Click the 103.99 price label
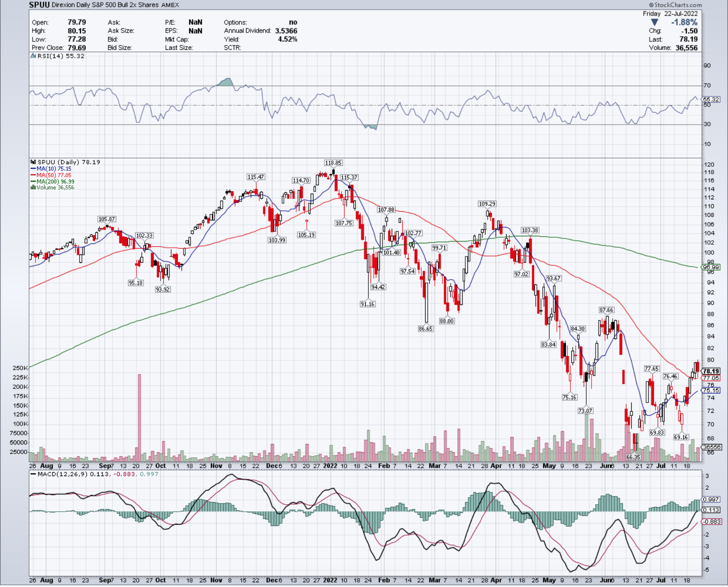Viewport: 728px width, 587px height. (x=277, y=240)
